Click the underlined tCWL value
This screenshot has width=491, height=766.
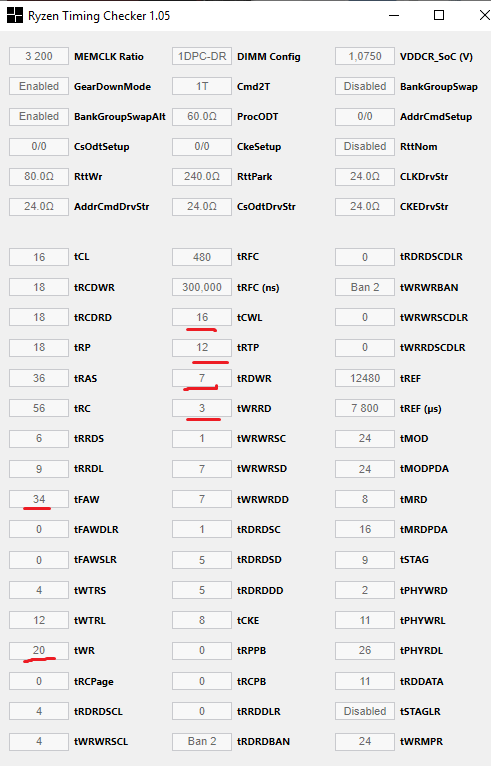click(x=202, y=318)
